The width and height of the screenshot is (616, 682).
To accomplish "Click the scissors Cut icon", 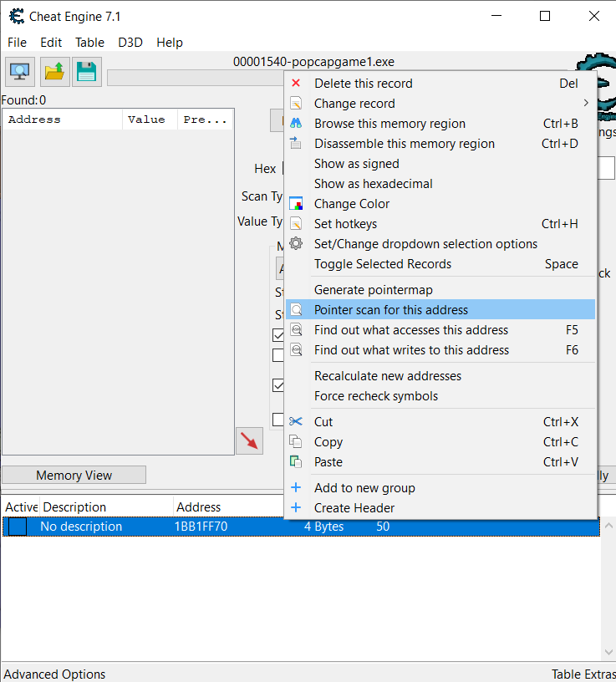I will pyautogui.click(x=296, y=421).
